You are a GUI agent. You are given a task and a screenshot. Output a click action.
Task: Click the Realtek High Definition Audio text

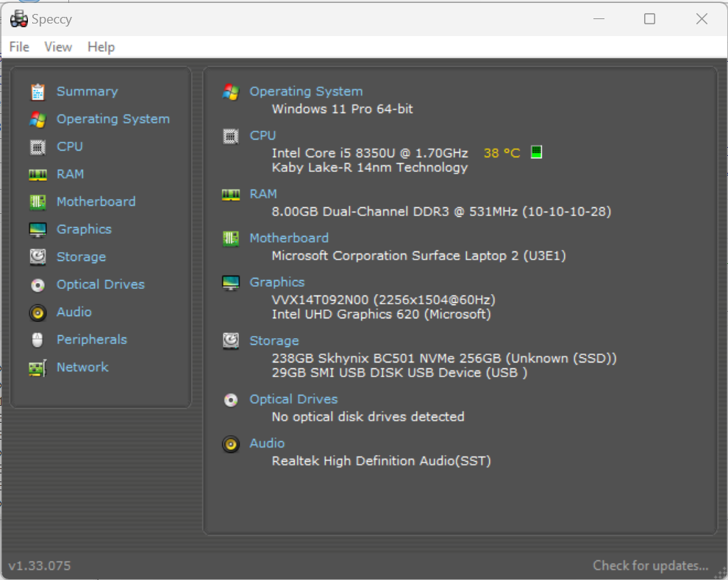point(381,461)
